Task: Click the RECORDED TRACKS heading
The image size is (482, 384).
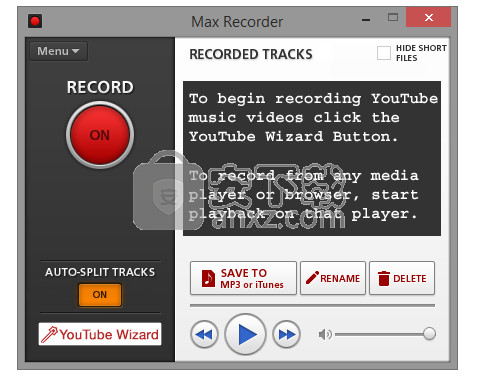Action: (x=251, y=54)
